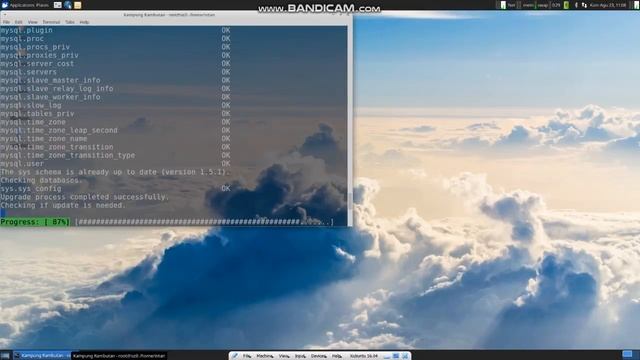Click the 'sys.sys_config' line
The width and height of the screenshot is (640, 360).
pos(31,189)
